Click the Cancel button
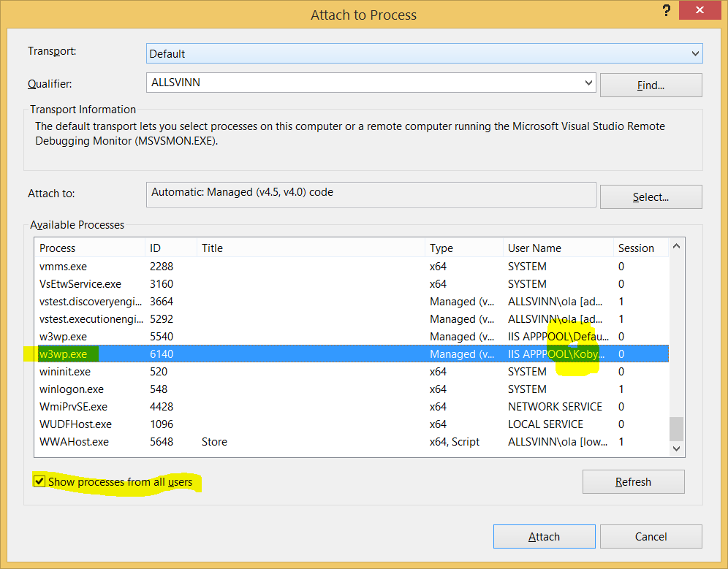728x569 pixels. click(651, 537)
